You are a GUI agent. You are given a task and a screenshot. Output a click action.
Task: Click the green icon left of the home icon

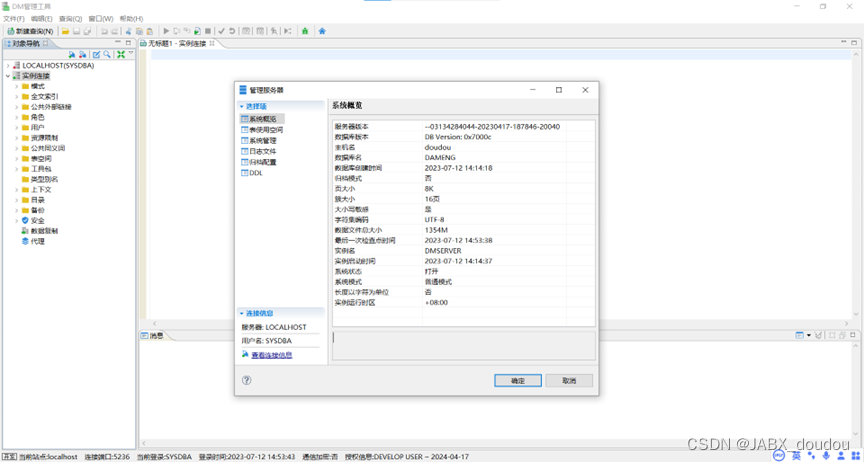point(305,31)
